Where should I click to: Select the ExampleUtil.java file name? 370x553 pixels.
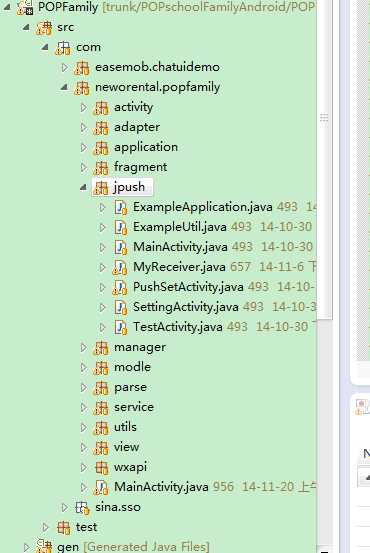[180, 227]
